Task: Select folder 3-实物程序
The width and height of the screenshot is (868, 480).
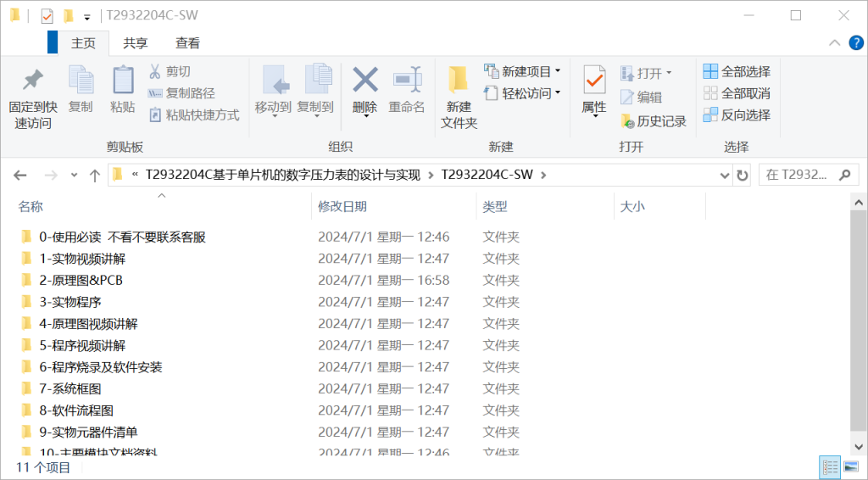Action: coord(70,302)
